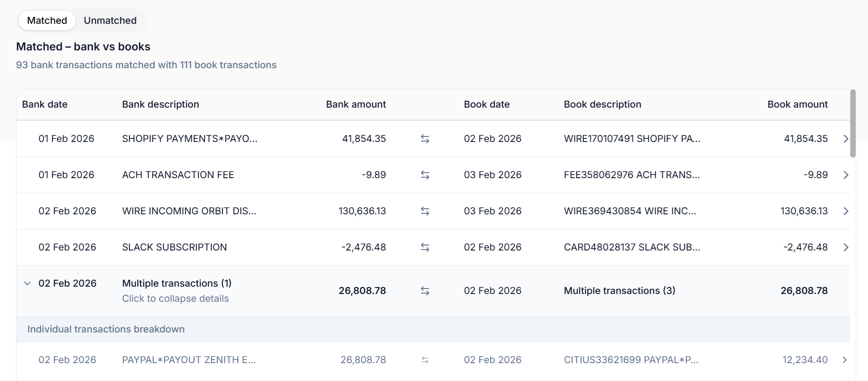Click the match arrows icon in the WIRE INCOMING ORBIT row
The image size is (868, 381).
tap(425, 211)
